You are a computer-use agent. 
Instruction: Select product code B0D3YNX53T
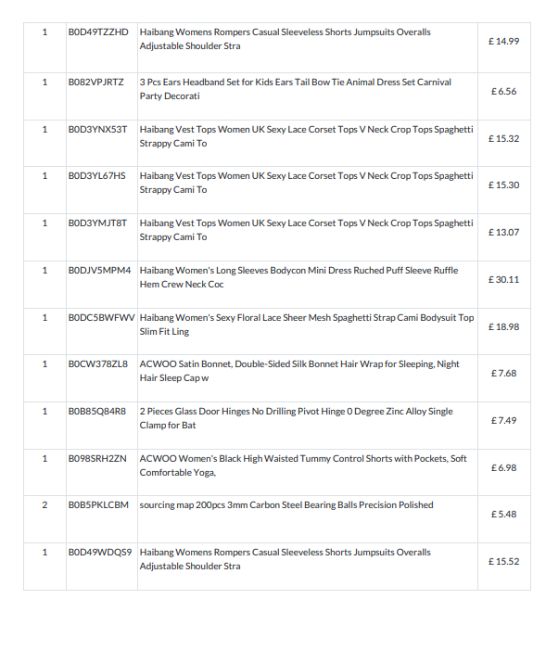(98, 129)
